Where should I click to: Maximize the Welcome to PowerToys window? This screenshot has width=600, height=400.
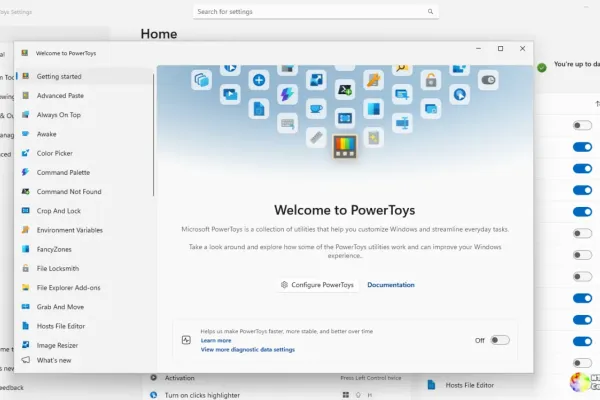click(x=500, y=49)
